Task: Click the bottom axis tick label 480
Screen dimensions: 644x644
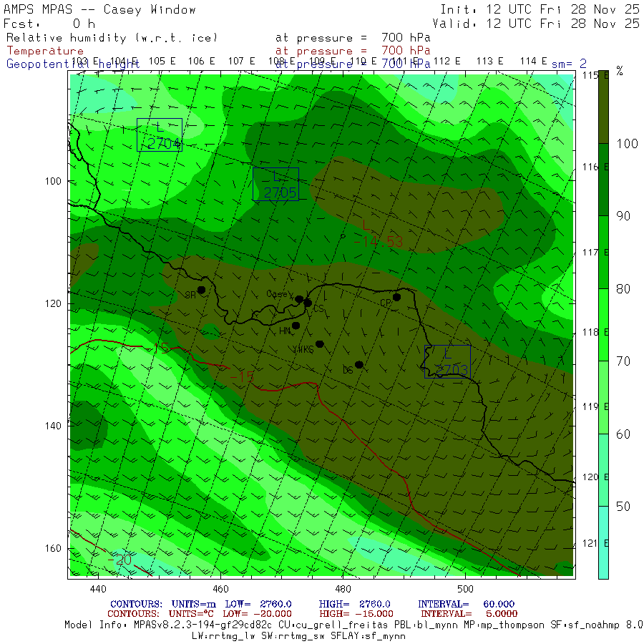Action: coord(343,589)
